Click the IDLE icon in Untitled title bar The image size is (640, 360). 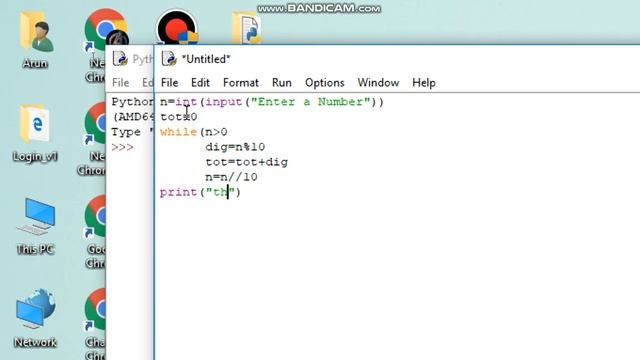(x=169, y=59)
